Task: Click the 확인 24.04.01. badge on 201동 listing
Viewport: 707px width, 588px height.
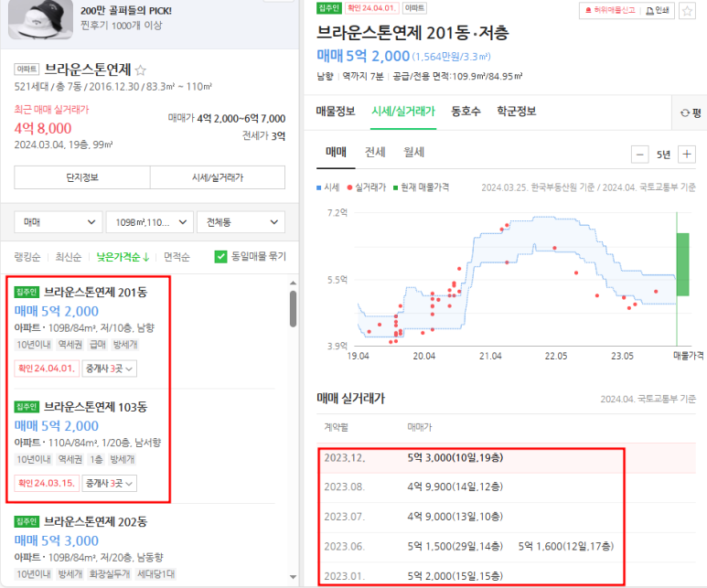Action: click(47, 369)
